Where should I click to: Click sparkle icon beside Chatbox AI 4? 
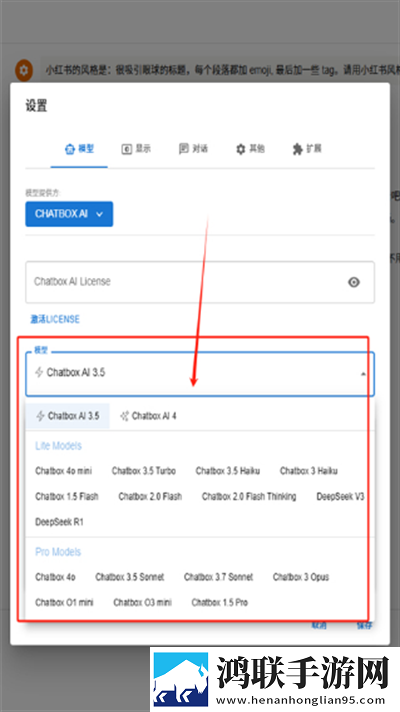coord(124,416)
